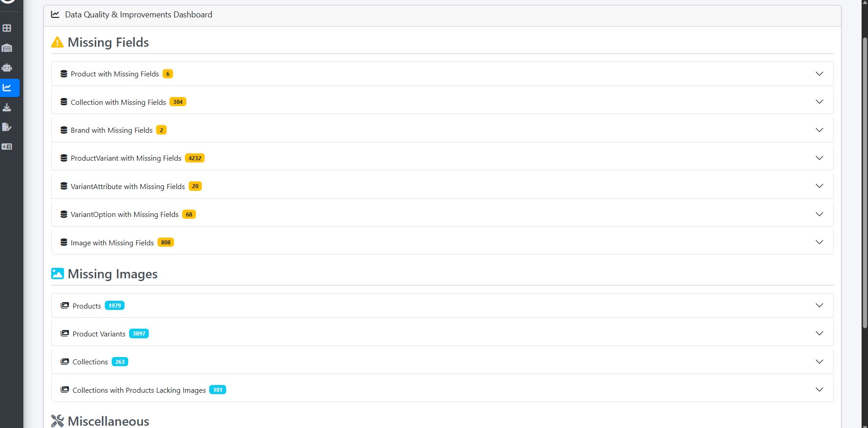Expand the Products missing images chevron
The height and width of the screenshot is (428, 868).
pos(819,305)
